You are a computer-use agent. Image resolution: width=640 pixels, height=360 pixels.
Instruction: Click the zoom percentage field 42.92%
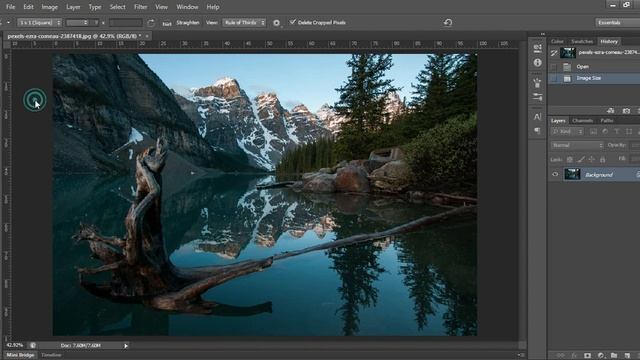(15, 345)
